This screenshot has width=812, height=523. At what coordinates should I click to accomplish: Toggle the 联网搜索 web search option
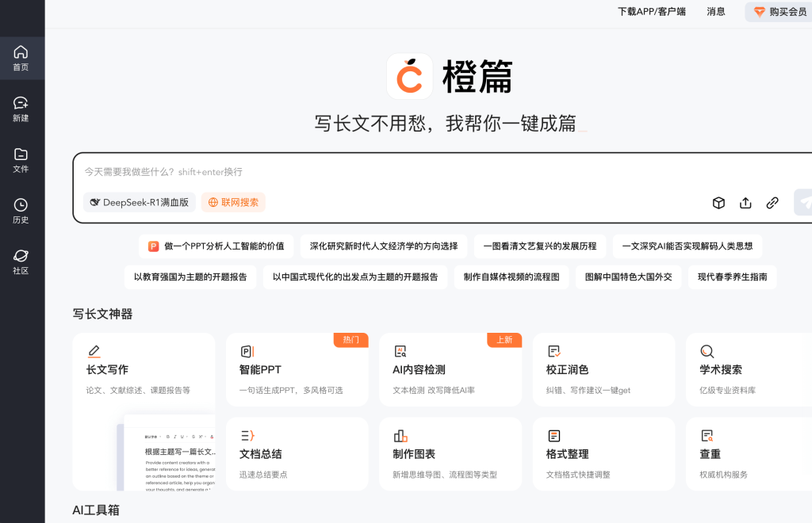pyautogui.click(x=234, y=202)
